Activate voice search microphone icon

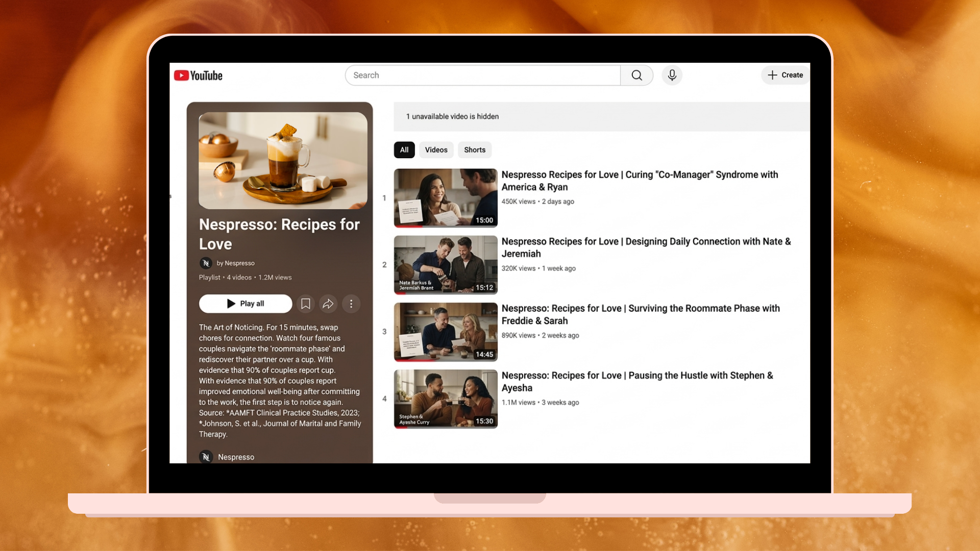[672, 76]
